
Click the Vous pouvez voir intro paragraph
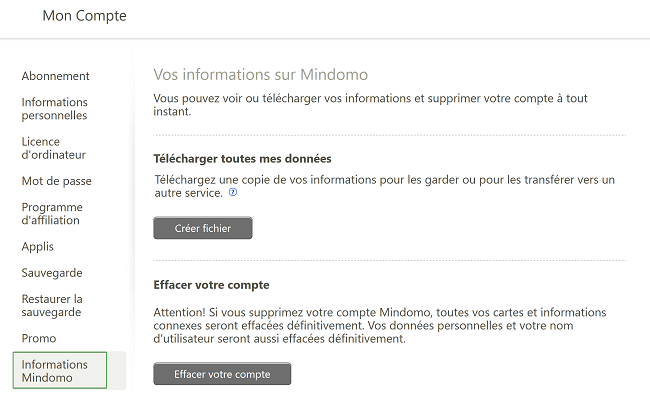pyautogui.click(x=371, y=105)
